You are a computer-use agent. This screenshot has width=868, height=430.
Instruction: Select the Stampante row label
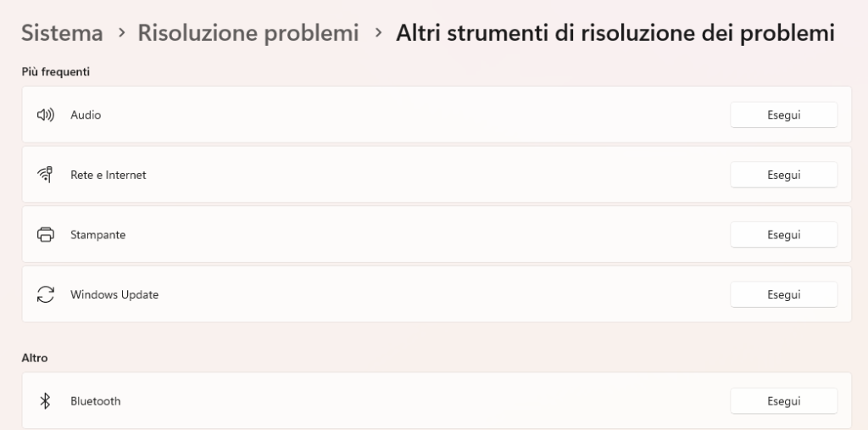tap(97, 235)
